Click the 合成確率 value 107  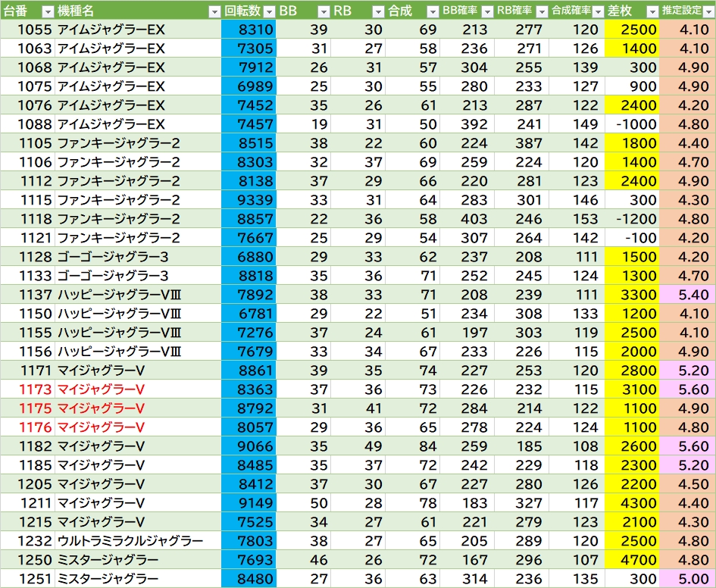pos(586,560)
